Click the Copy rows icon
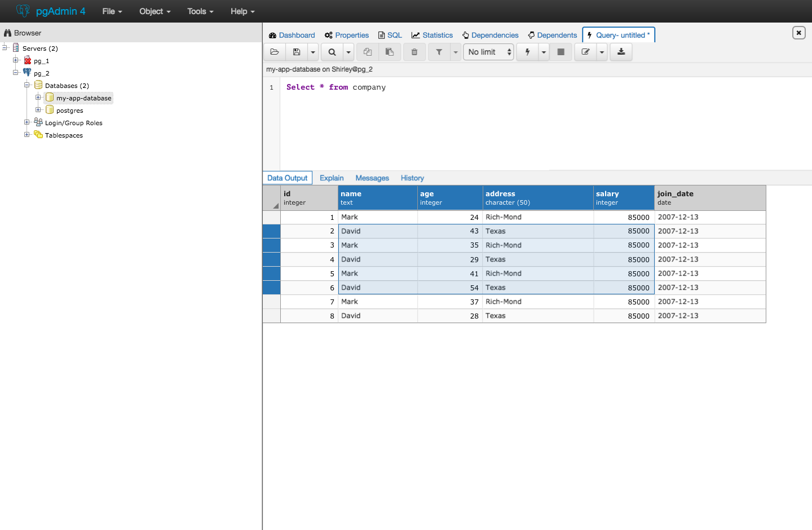Screen dimensions: 812x530 point(368,52)
